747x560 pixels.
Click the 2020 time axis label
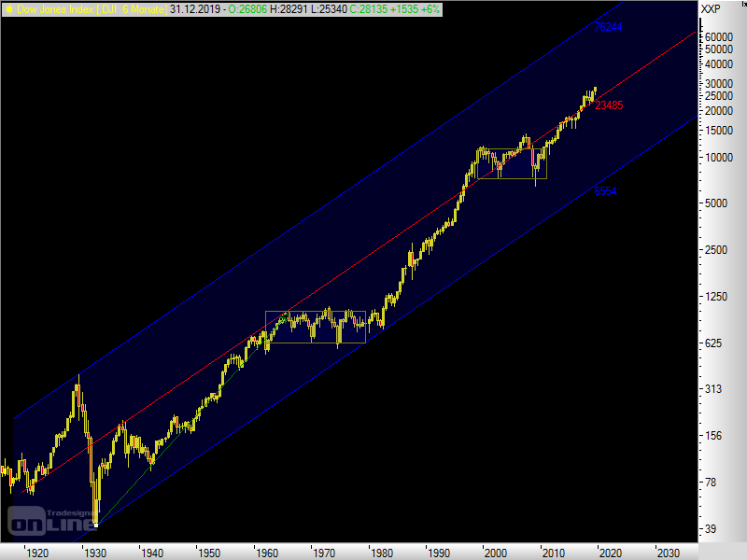(611, 553)
